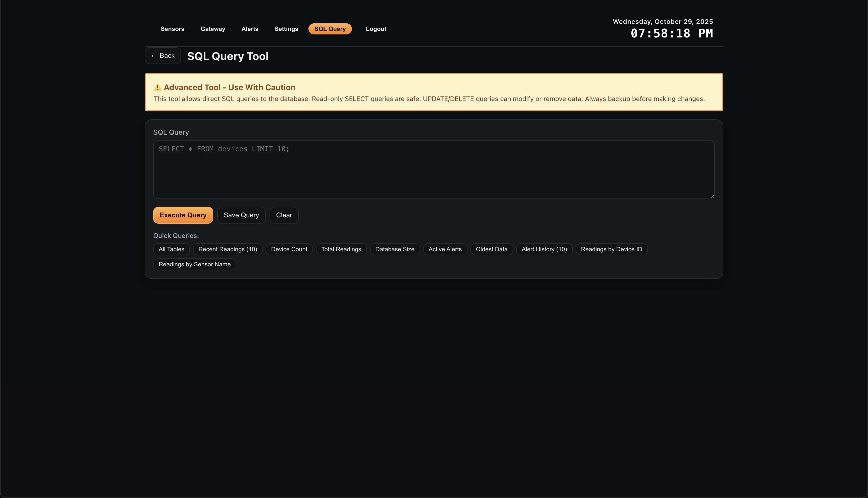Select the Oldest Data quick query

(491, 249)
